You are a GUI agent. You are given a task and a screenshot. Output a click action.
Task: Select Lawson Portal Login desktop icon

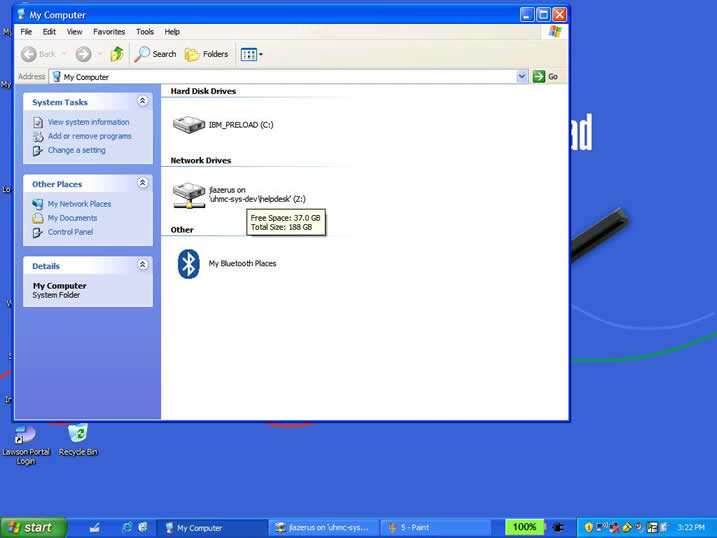point(25,434)
